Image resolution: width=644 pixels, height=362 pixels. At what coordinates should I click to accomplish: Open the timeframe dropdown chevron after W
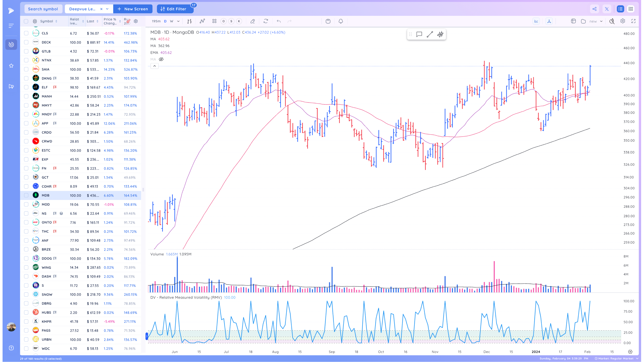coord(178,21)
